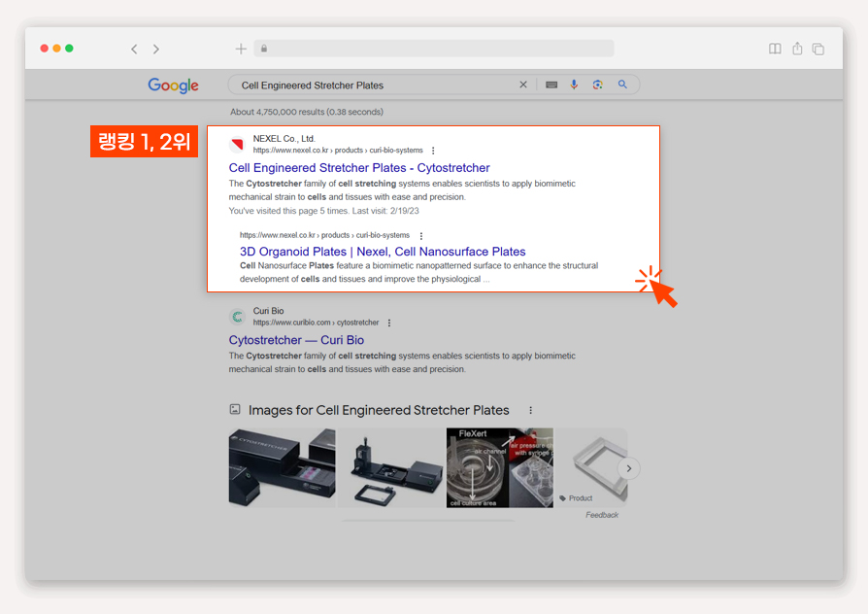868x614 pixels.
Task: Open more options for 3D Organoid Plates result
Action: 421,235
